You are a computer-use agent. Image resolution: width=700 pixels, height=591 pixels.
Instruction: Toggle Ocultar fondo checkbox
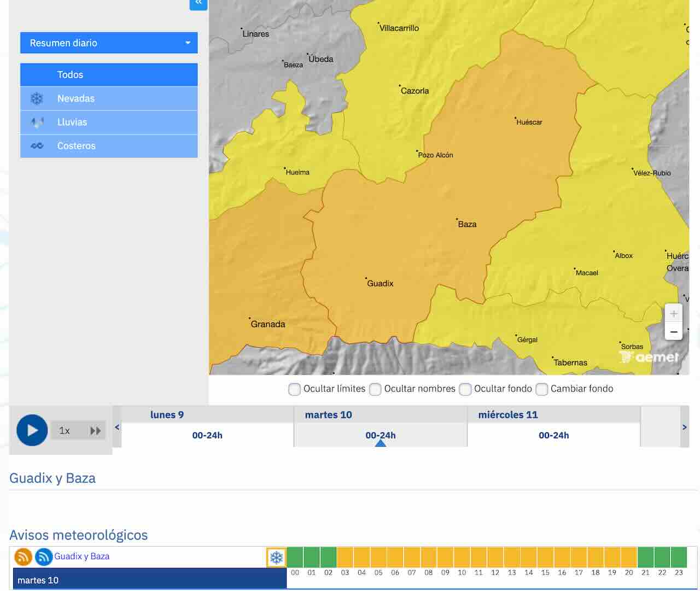(x=465, y=389)
